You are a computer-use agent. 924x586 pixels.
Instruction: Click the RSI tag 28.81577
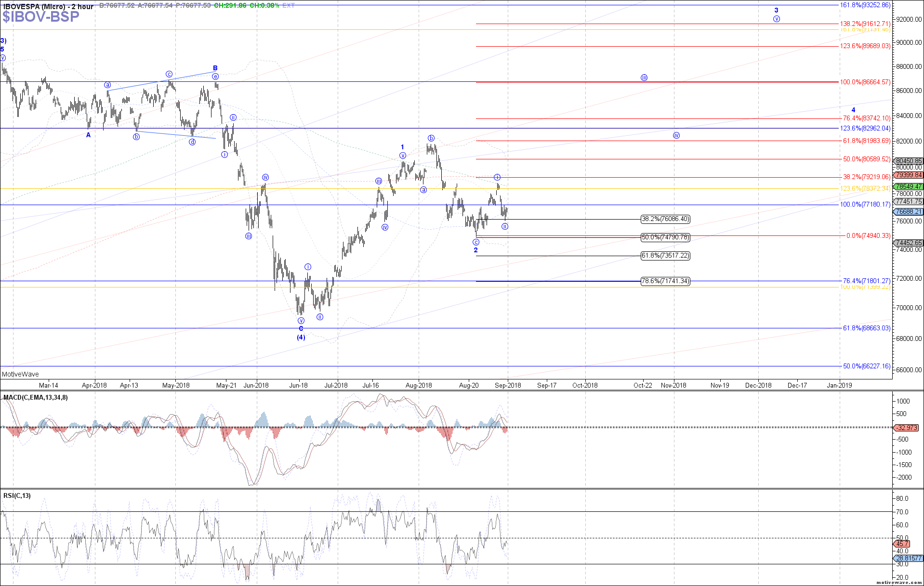[x=909, y=559]
